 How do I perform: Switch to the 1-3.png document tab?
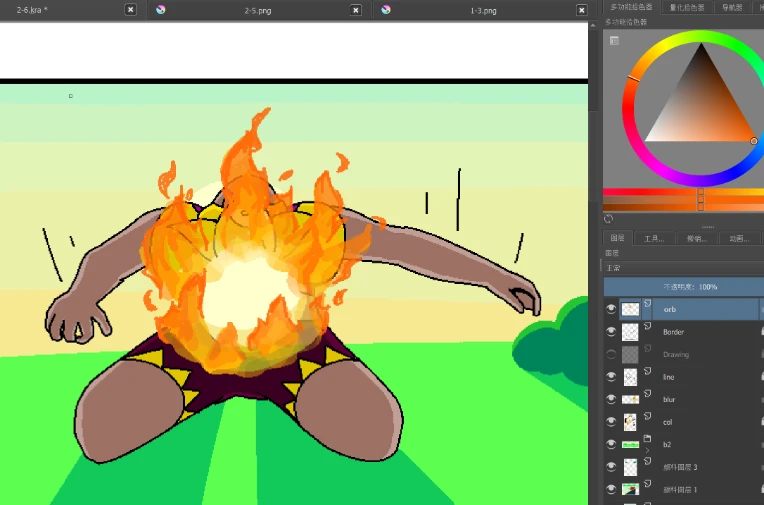click(483, 10)
